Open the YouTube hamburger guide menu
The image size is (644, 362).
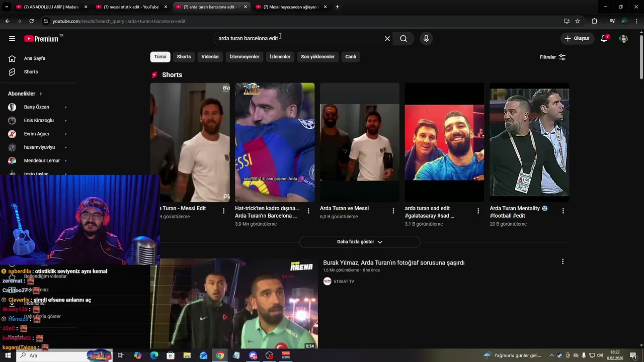coord(12,39)
